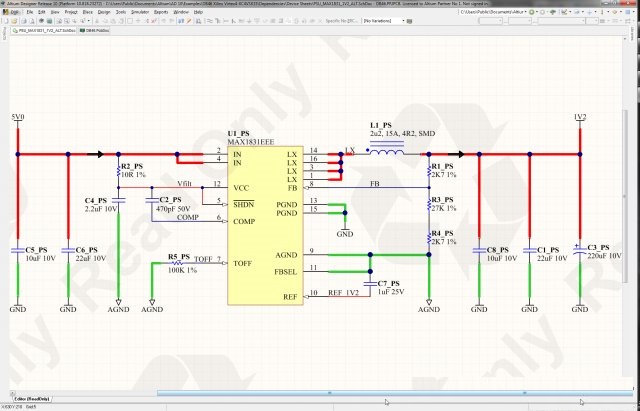This screenshot has height=411, width=640.
Task: Open the Design menu
Action: [104, 12]
